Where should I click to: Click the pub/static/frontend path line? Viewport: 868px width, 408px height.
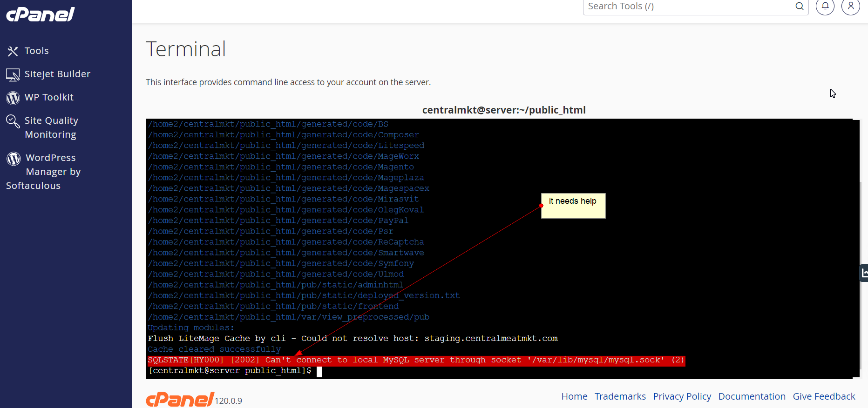[273, 307]
